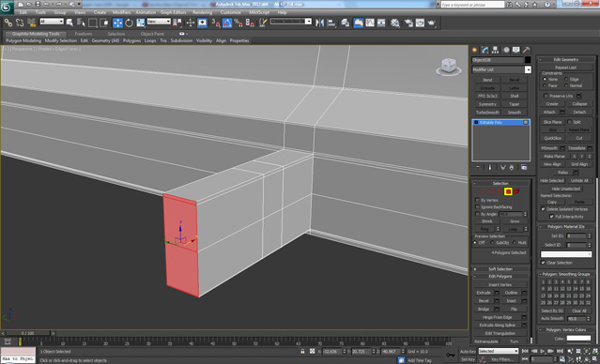Click the Select and Link chain icon
The height and width of the screenshot is (364, 600).
click(x=8, y=23)
